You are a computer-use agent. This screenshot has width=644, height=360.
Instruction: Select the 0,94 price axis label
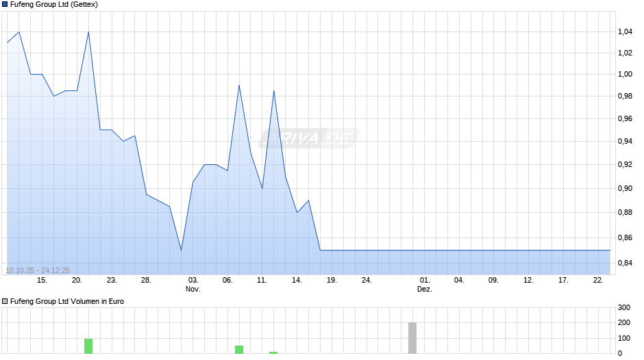click(x=625, y=141)
